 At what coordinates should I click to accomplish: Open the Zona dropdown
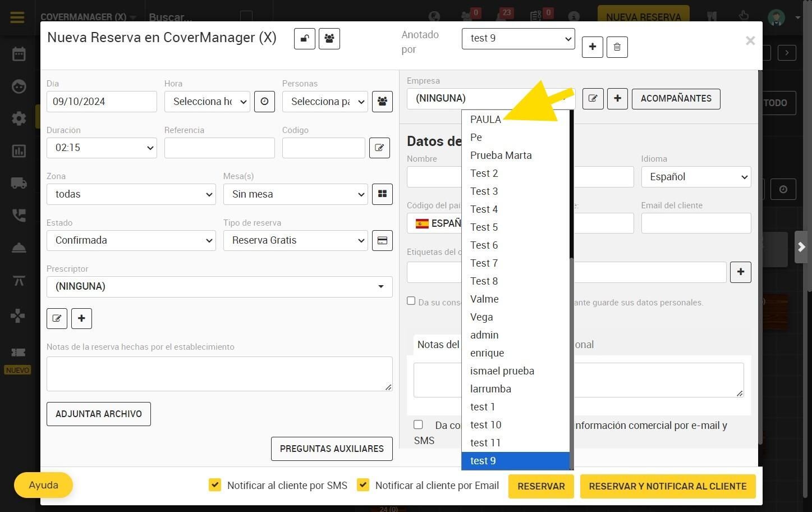tap(131, 194)
